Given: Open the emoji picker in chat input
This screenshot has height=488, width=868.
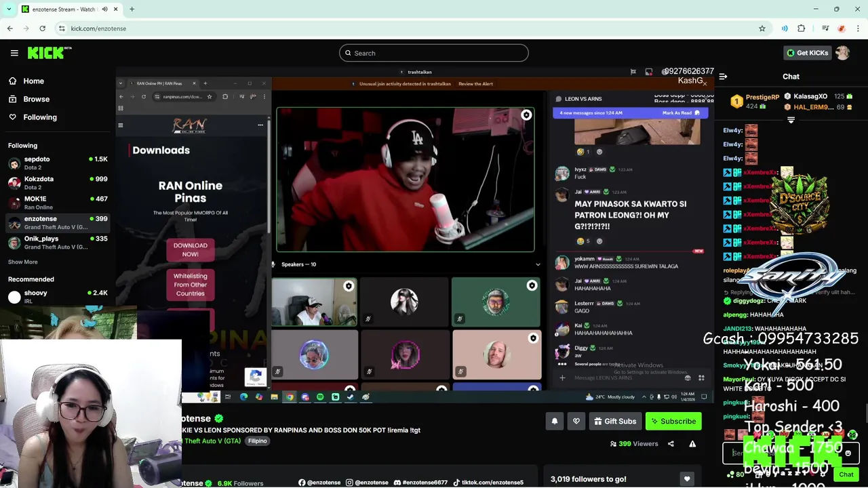Looking at the screenshot, I should pos(848,453).
